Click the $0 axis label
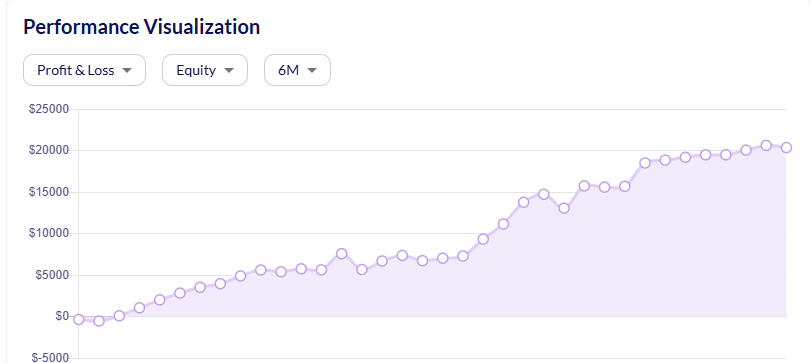Image resolution: width=811 pixels, height=363 pixels. point(62,316)
